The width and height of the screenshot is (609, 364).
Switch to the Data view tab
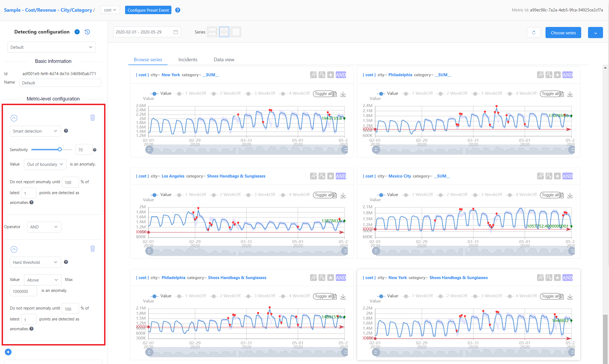[x=224, y=60]
